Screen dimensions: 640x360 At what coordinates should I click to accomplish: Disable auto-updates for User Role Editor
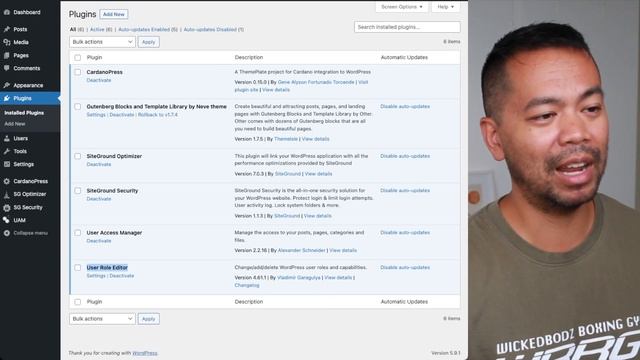point(405,268)
